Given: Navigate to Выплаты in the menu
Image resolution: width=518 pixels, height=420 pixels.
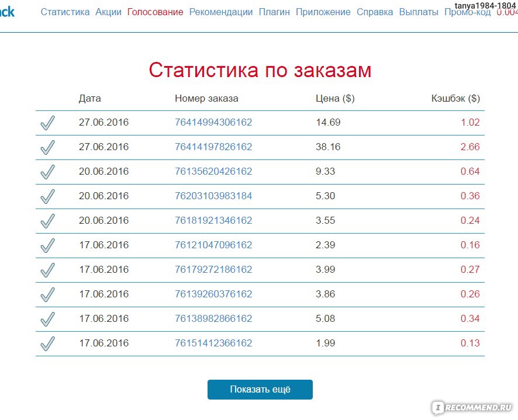Looking at the screenshot, I should [419, 12].
